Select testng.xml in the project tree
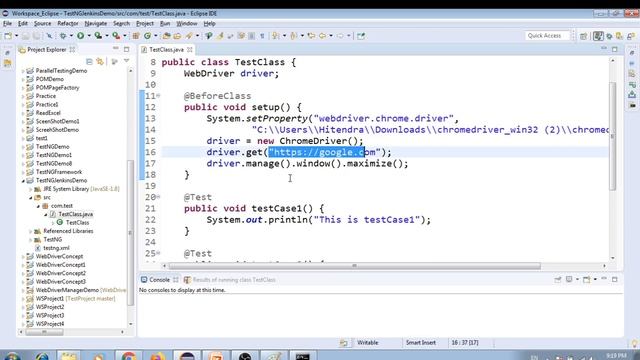 click(x=56, y=248)
